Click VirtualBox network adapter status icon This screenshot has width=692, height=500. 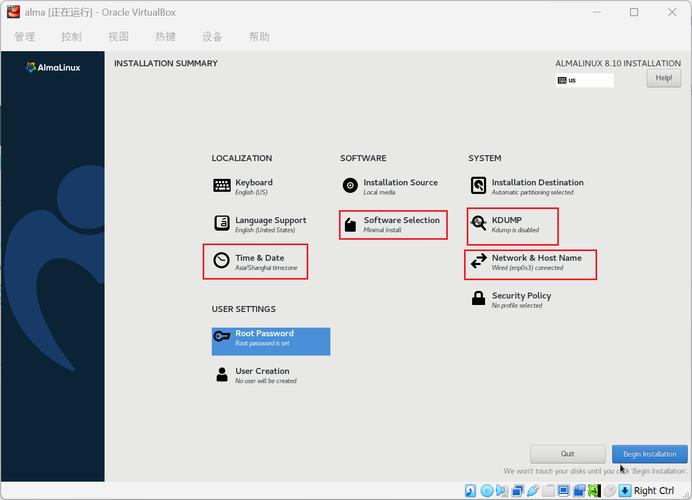(x=518, y=490)
